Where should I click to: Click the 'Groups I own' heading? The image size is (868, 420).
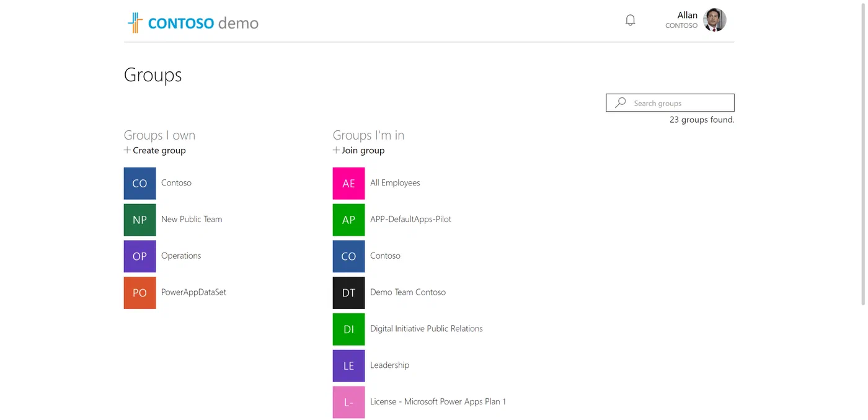(159, 135)
